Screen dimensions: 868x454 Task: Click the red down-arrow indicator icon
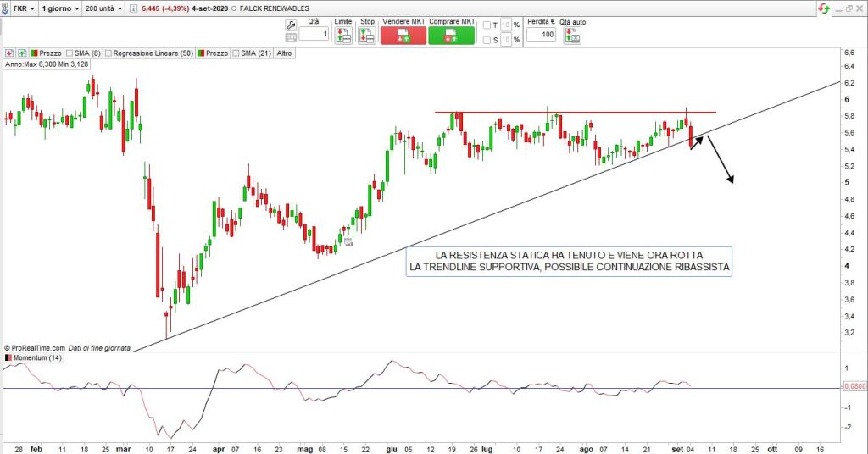8,53
